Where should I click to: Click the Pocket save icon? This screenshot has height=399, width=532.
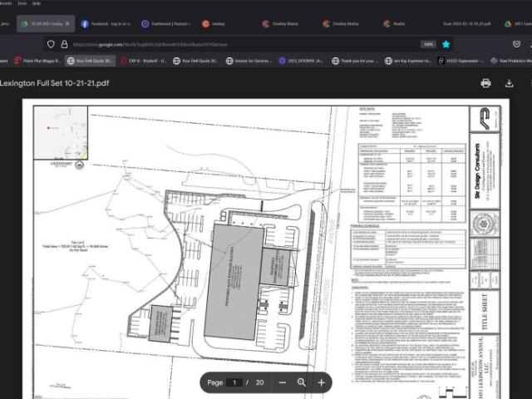516,44
